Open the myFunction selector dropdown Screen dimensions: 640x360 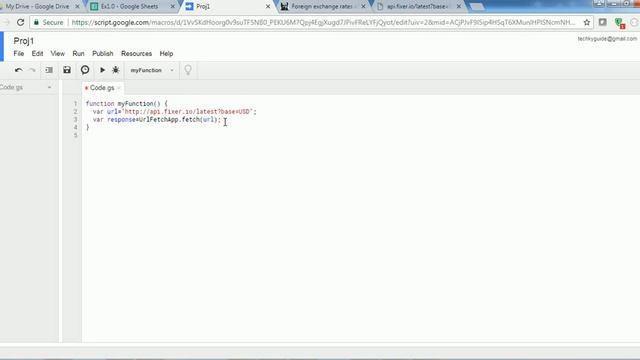coord(151,70)
